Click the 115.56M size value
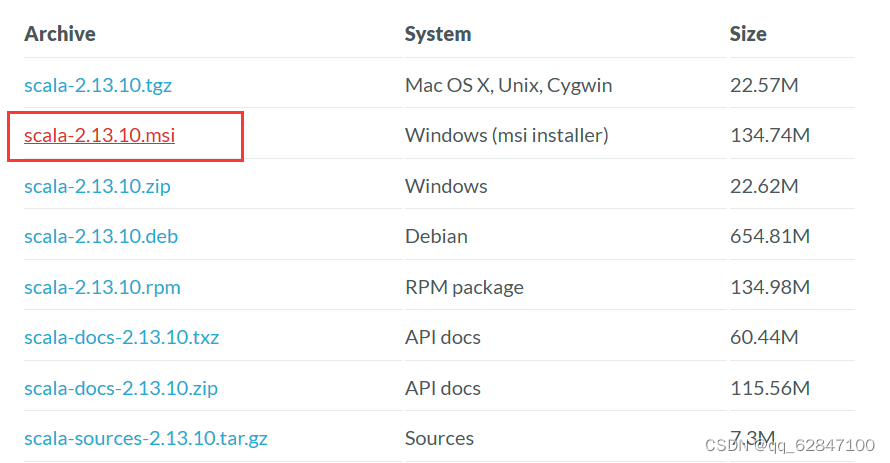This screenshot has height=463, width=890. [x=770, y=388]
